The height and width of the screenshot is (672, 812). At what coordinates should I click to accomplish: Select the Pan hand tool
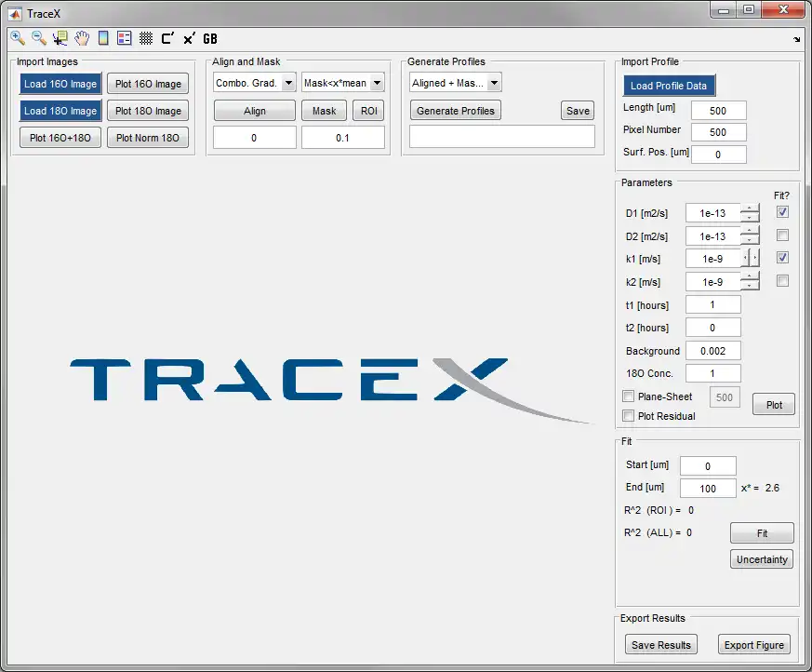[82, 38]
